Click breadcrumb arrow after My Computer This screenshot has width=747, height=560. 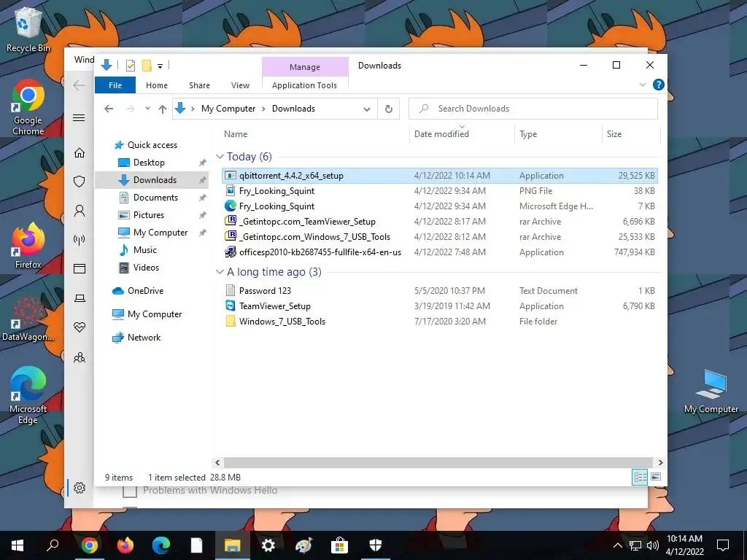263,109
